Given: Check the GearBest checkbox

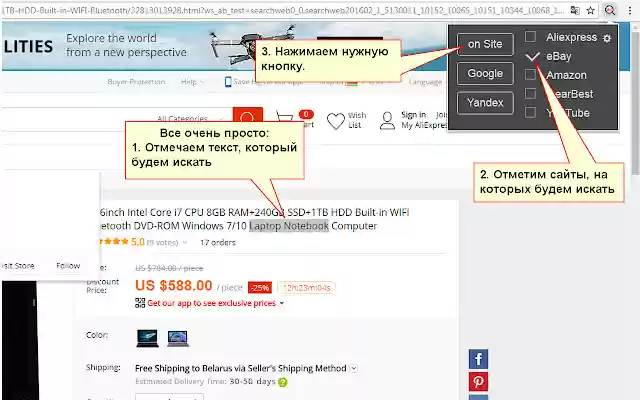Looking at the screenshot, I should coord(530,93).
